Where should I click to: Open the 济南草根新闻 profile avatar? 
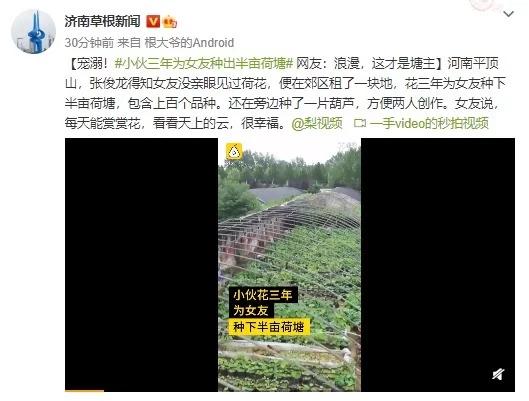33,32
